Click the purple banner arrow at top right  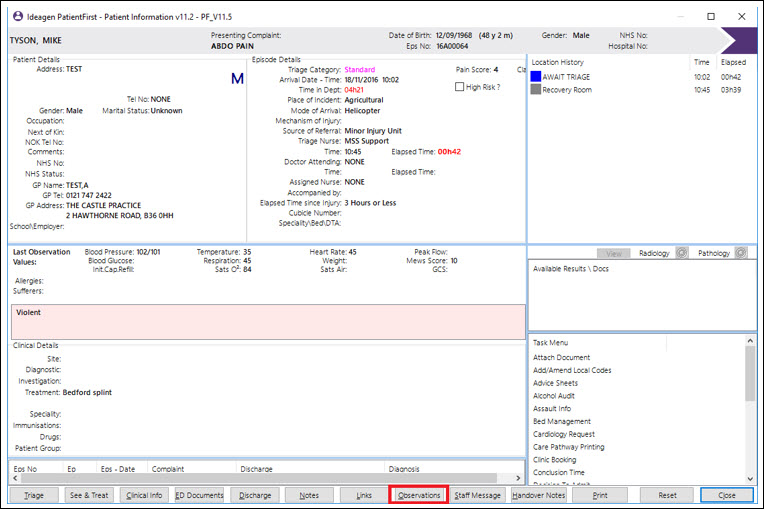738,40
